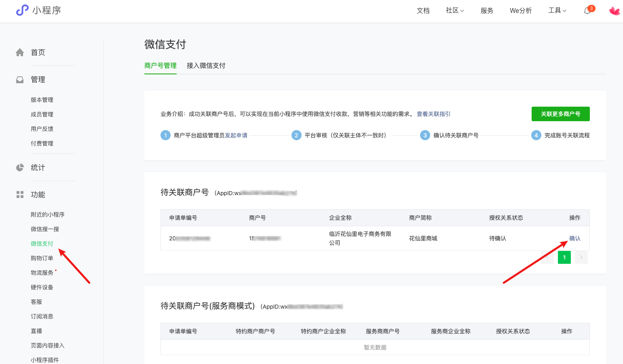Open 版本管理 in sidebar

42,100
